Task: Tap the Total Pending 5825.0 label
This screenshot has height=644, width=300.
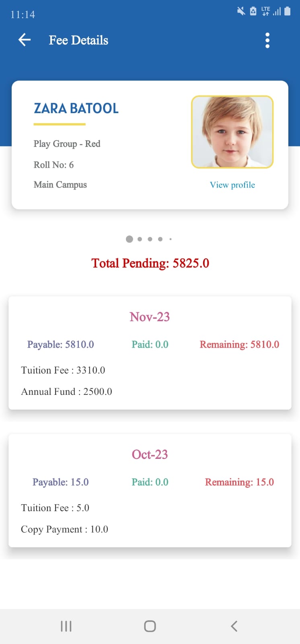Action: tap(150, 263)
